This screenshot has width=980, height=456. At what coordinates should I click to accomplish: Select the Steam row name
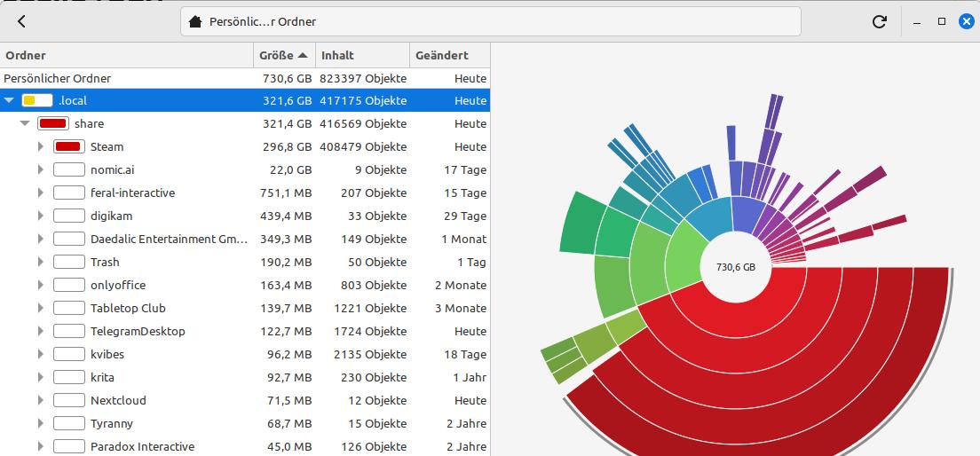click(107, 146)
